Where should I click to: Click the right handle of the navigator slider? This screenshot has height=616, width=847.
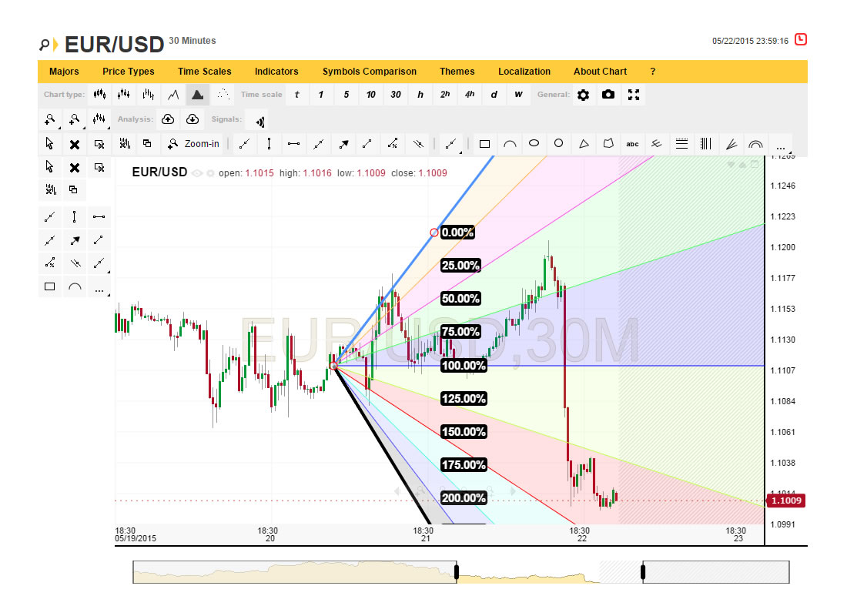[643, 572]
